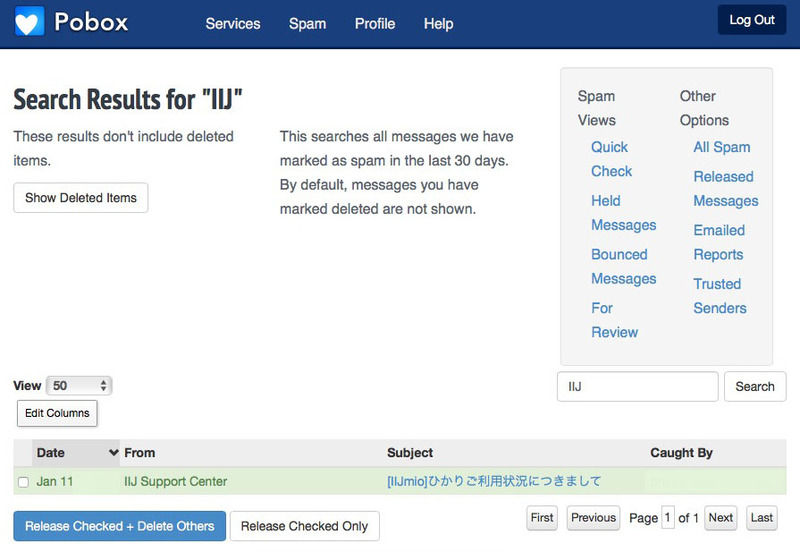Viewport: 800px width, 552px height.
Task: Click the Show Deleted Items button
Action: click(x=80, y=198)
